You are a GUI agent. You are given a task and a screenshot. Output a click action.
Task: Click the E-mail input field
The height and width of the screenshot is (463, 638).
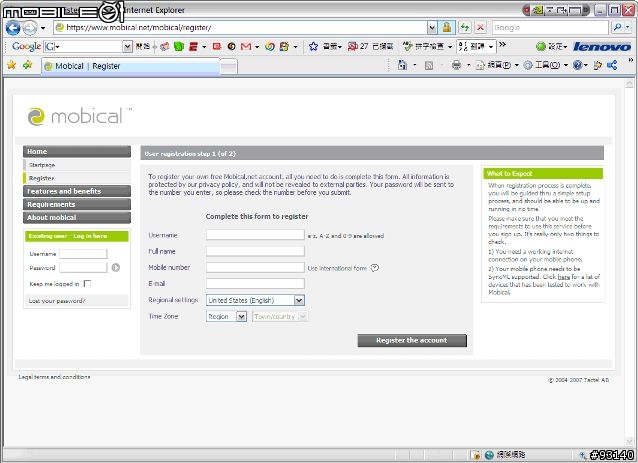click(x=255, y=284)
